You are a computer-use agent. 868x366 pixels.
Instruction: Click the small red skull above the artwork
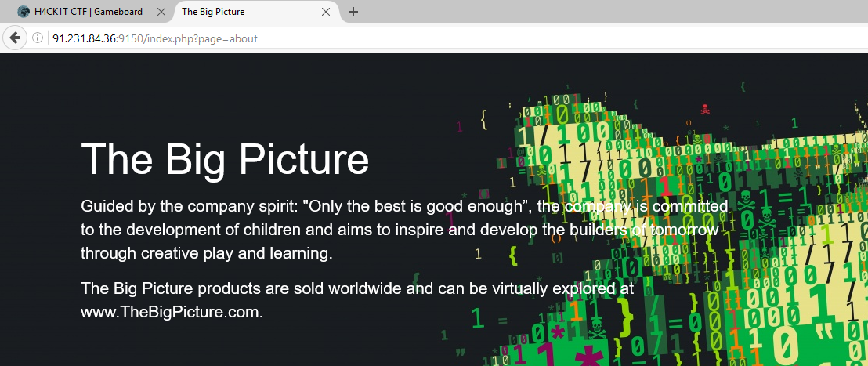[704, 109]
